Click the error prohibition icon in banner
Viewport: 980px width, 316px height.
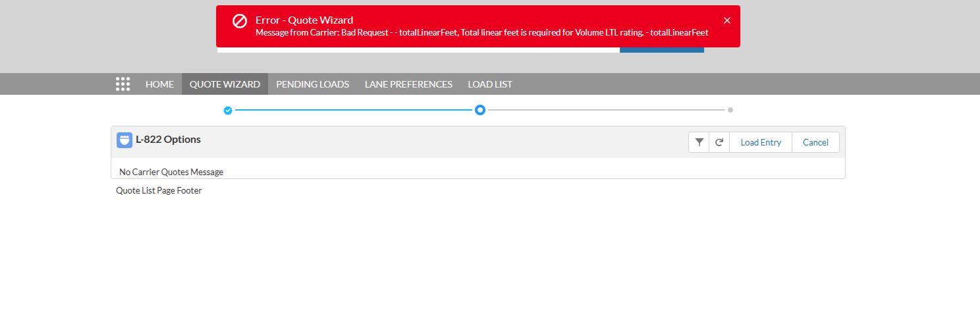pyautogui.click(x=240, y=21)
